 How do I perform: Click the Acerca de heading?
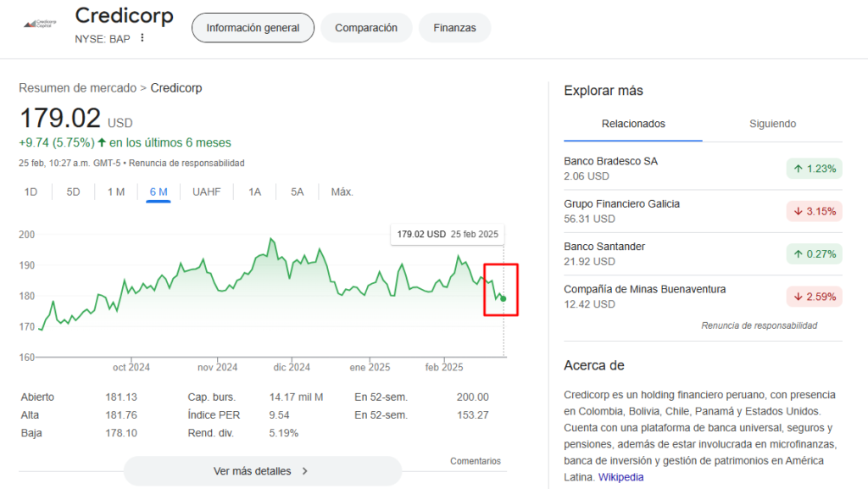pyautogui.click(x=594, y=365)
